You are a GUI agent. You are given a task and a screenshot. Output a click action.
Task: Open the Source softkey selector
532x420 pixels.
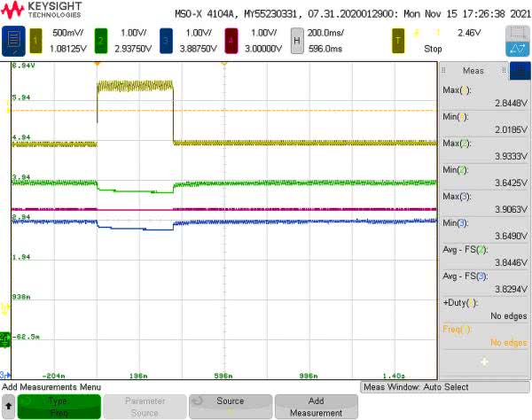(230, 407)
